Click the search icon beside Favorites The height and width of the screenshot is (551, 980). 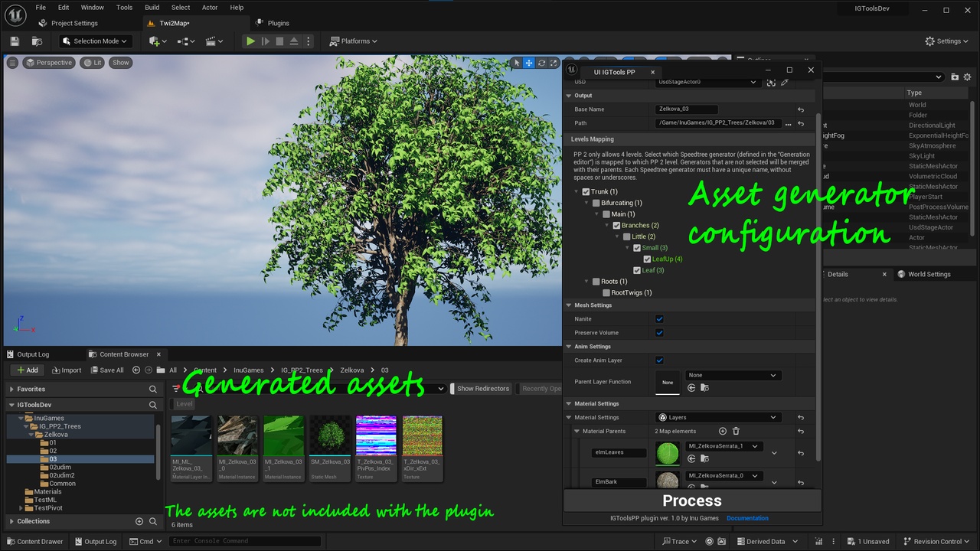click(x=153, y=389)
